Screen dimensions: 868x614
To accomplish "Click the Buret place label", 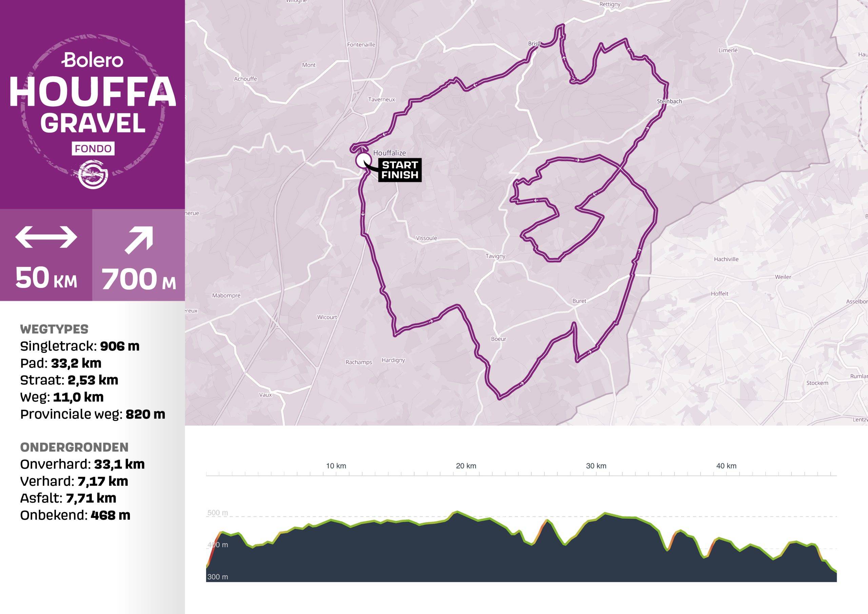I will pyautogui.click(x=579, y=301).
